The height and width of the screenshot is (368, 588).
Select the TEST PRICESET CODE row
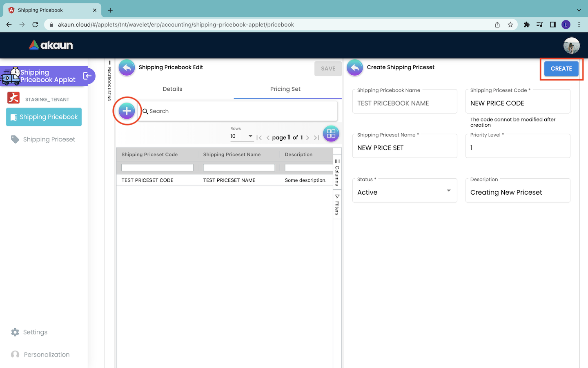(x=147, y=180)
